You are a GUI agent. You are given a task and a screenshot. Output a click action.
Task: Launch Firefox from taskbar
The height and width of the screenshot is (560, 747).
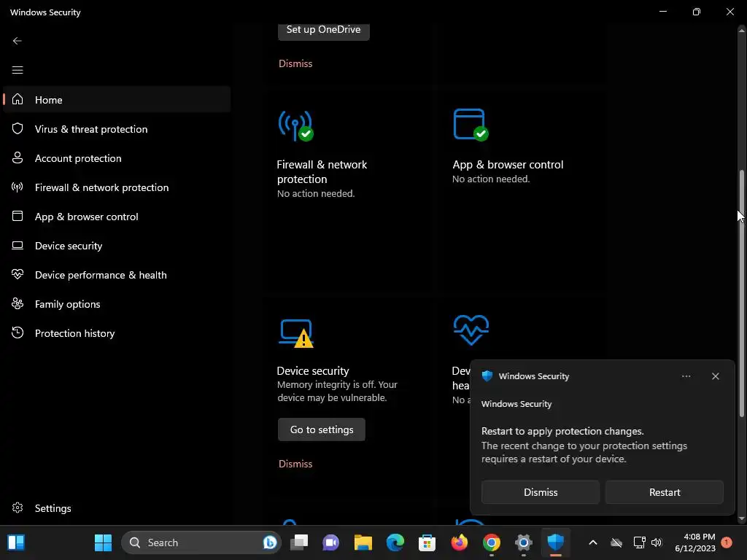coord(460,542)
